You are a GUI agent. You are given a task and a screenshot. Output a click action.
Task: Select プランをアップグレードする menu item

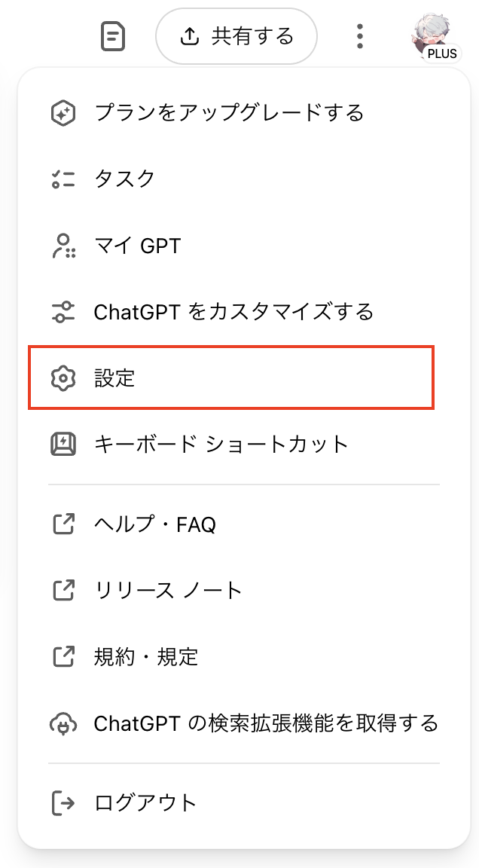click(x=229, y=113)
